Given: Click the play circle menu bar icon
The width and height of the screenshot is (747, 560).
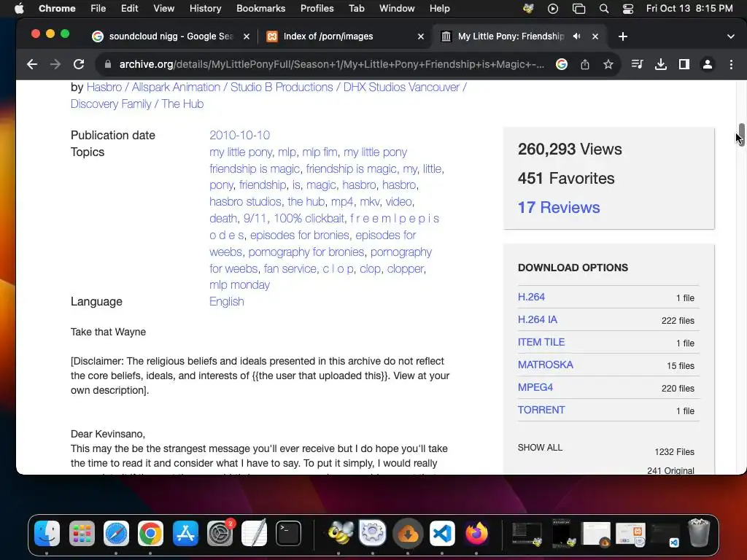Looking at the screenshot, I should click(553, 8).
